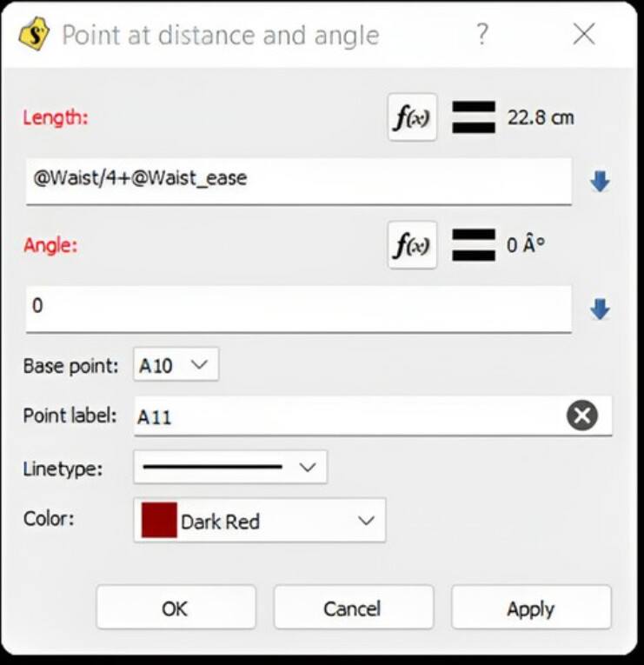
Task: Open the Angle formula editor f(x) button
Action: 412,245
